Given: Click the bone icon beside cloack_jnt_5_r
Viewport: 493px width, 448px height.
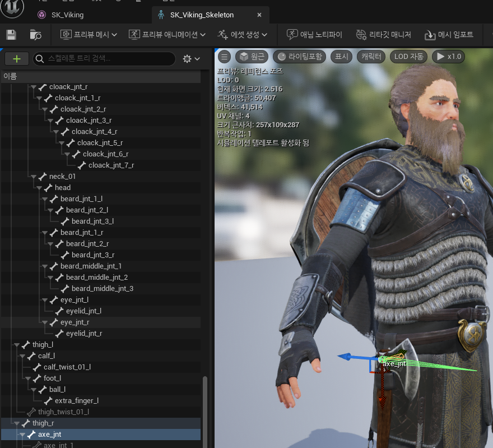Looking at the screenshot, I should point(71,143).
